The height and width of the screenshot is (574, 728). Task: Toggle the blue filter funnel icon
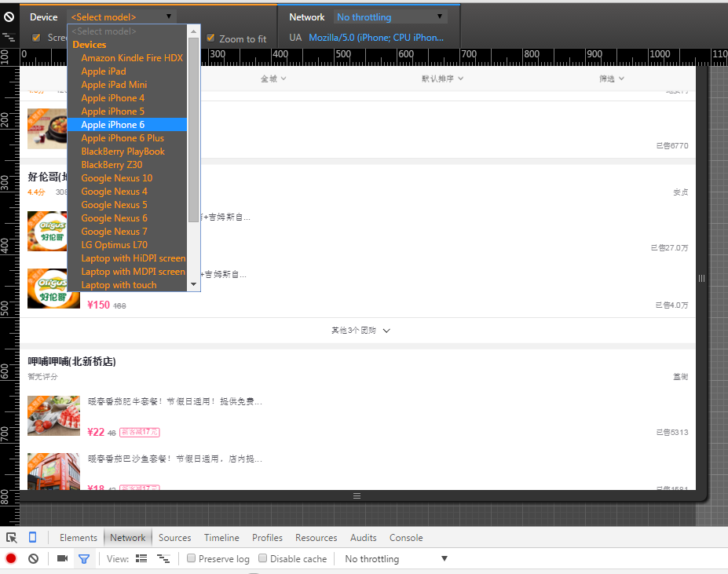(x=84, y=558)
